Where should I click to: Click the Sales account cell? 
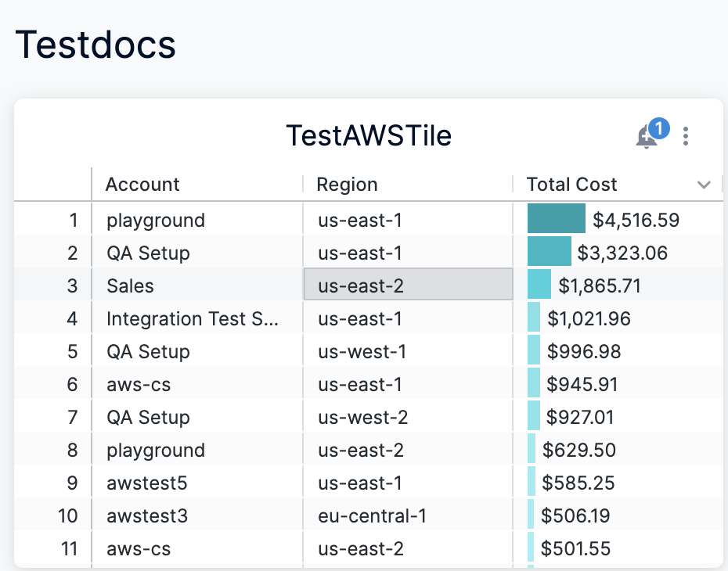pyautogui.click(x=131, y=286)
